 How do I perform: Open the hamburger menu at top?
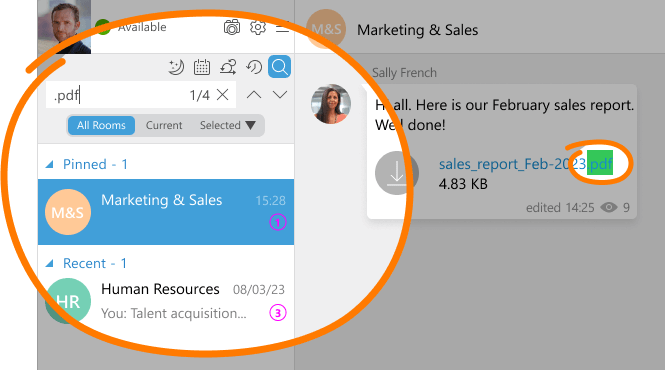(283, 28)
